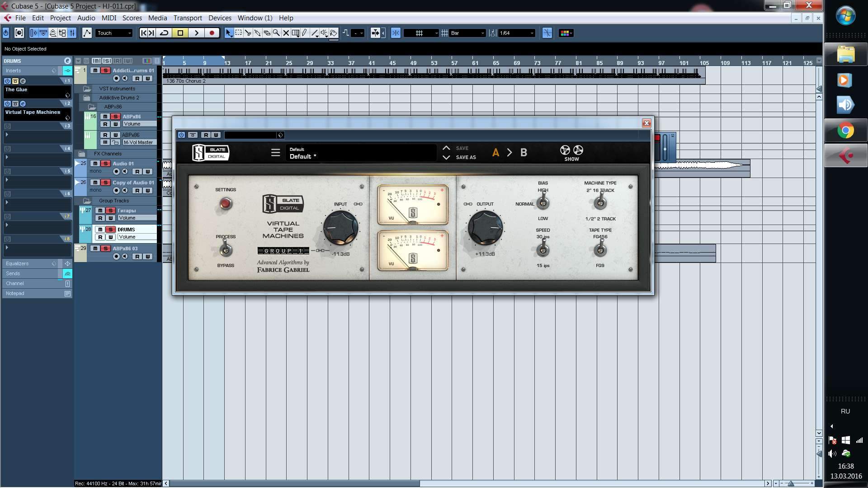Click the INPUT gain knob
Screen dimensions: 868x488
(340, 228)
